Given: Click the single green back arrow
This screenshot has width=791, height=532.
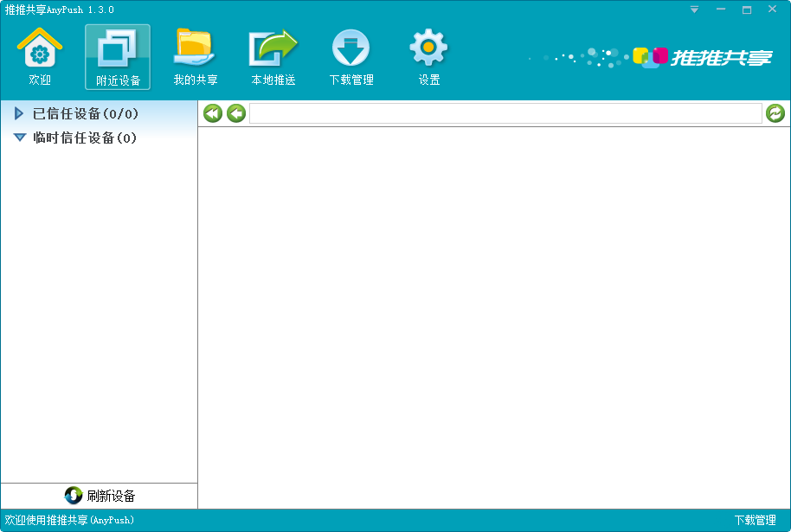Looking at the screenshot, I should [x=236, y=113].
